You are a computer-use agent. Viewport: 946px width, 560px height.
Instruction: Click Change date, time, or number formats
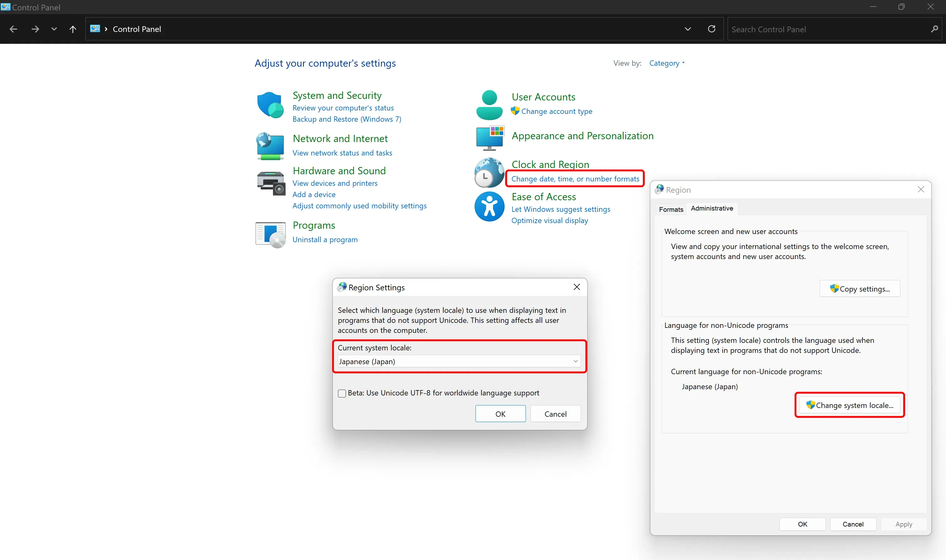[575, 179]
